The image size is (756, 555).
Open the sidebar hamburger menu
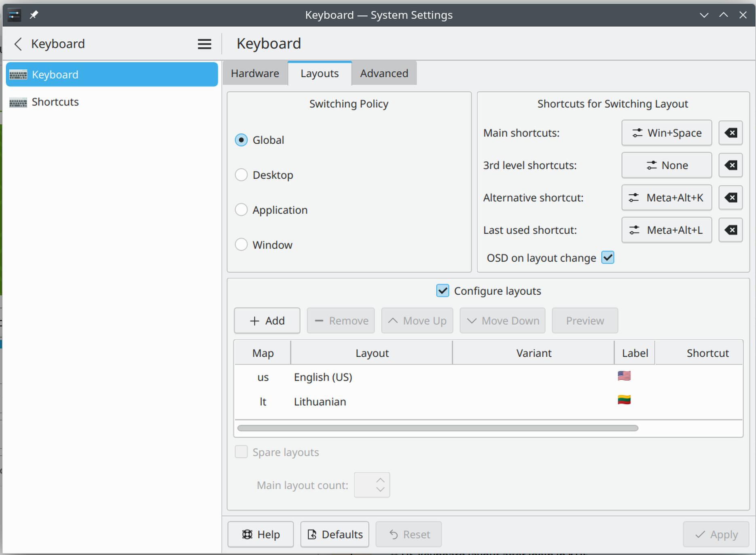[204, 44]
